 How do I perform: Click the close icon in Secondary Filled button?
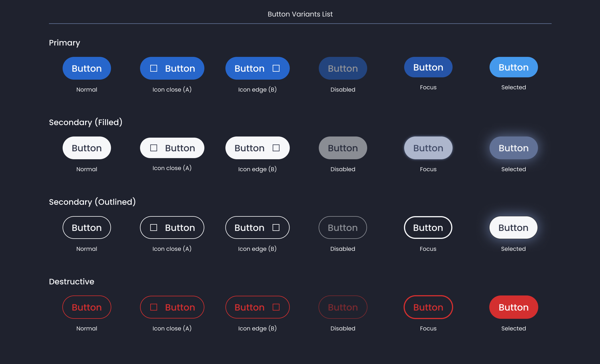click(153, 148)
